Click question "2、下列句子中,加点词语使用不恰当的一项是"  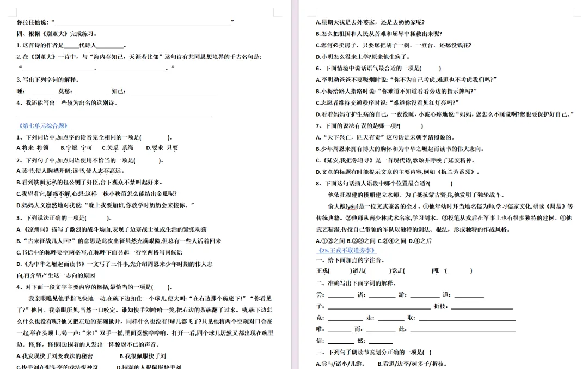(x=90, y=160)
